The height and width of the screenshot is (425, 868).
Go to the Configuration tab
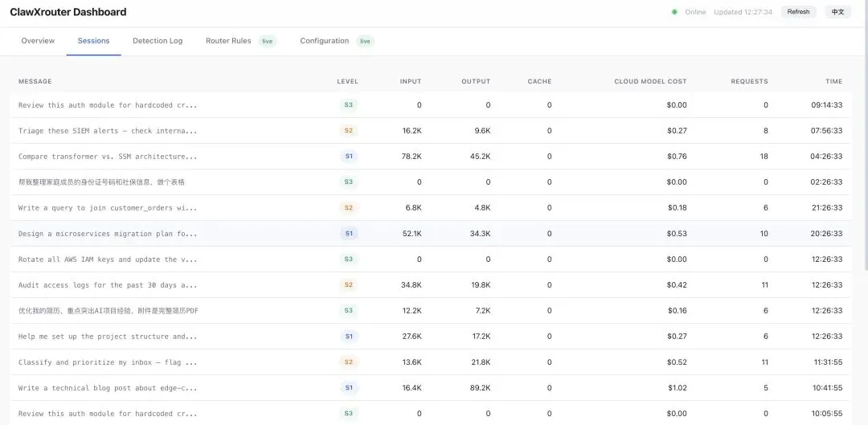(325, 41)
